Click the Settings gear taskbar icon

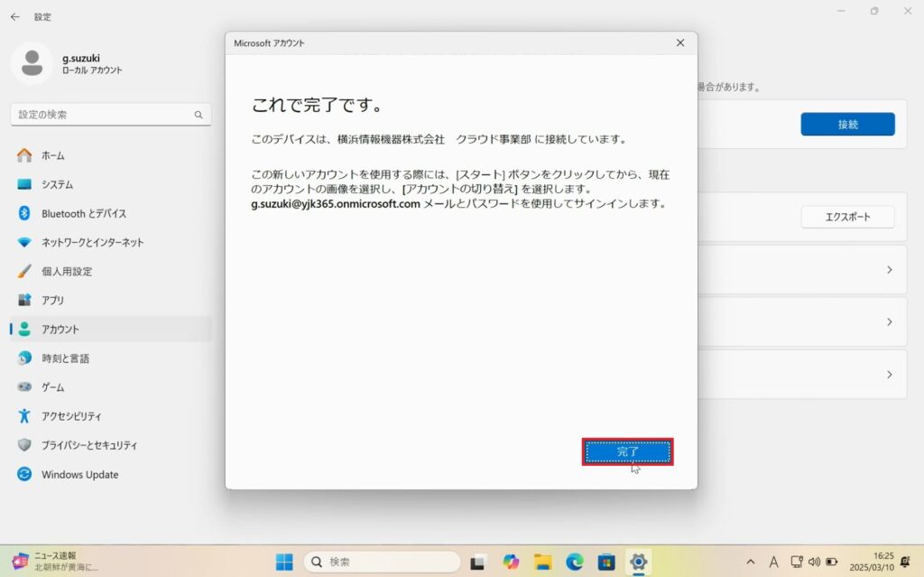click(638, 563)
